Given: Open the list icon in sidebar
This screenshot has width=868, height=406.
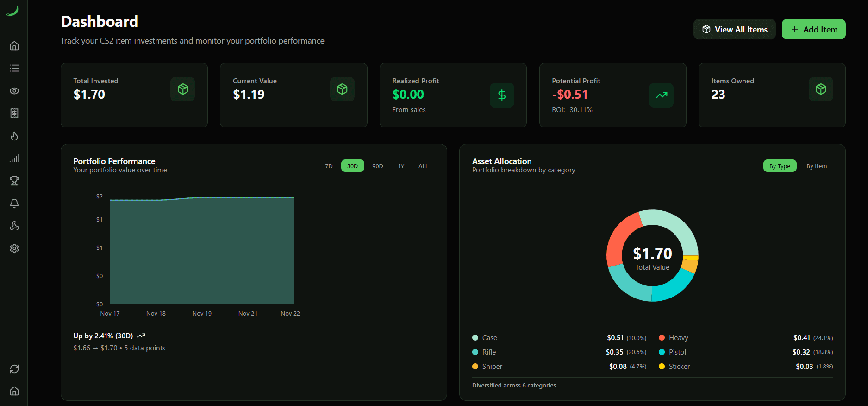Looking at the screenshot, I should pyautogui.click(x=14, y=68).
